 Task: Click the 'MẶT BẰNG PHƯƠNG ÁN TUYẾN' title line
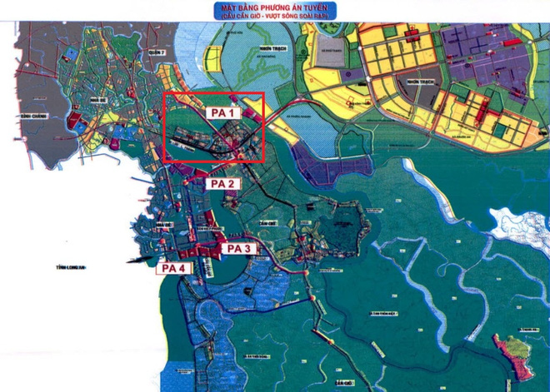coord(275,7)
